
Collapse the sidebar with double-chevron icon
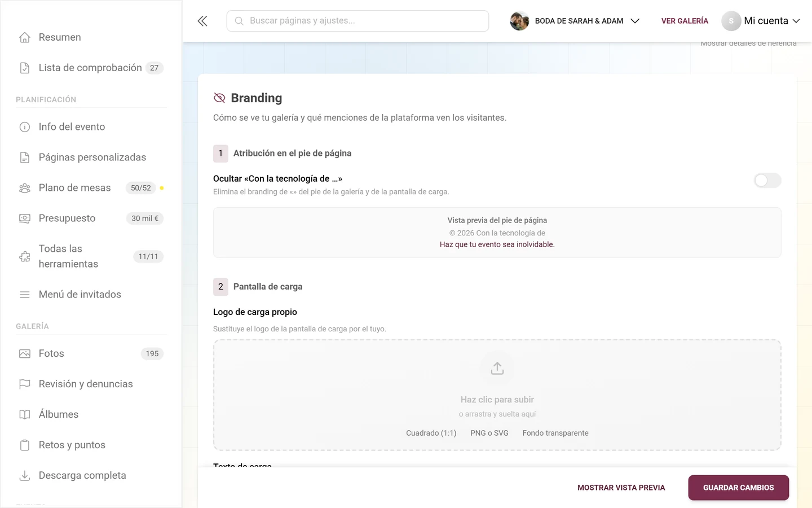[x=202, y=21]
